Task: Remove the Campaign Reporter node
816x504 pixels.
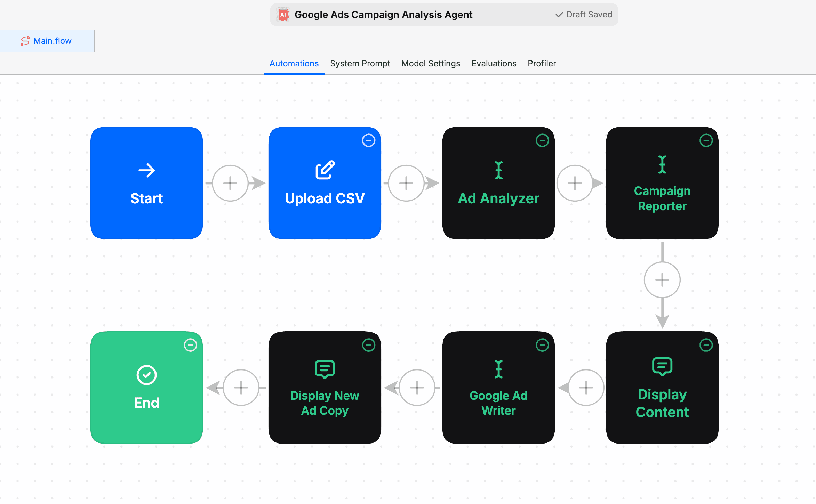Action: [706, 140]
